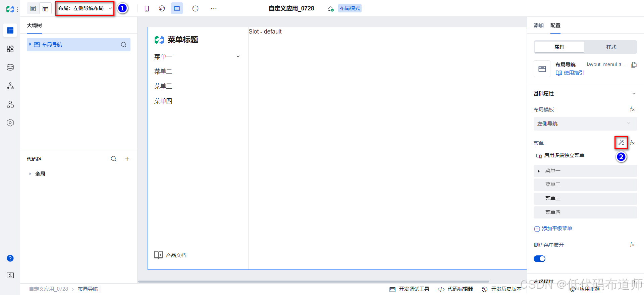Enable 启用多端独立菜单 option
Image resolution: width=644 pixels, height=295 pixels.
[x=560, y=155]
